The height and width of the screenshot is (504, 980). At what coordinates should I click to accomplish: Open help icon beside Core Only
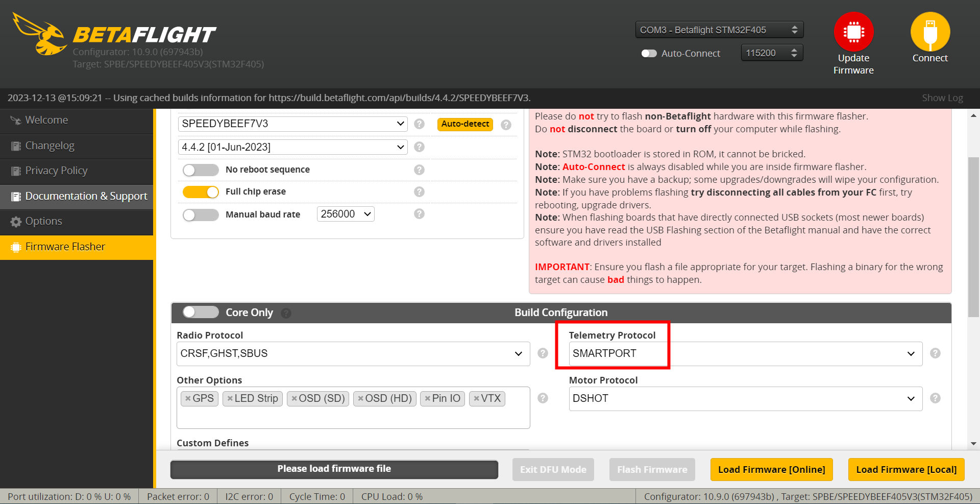pos(286,313)
